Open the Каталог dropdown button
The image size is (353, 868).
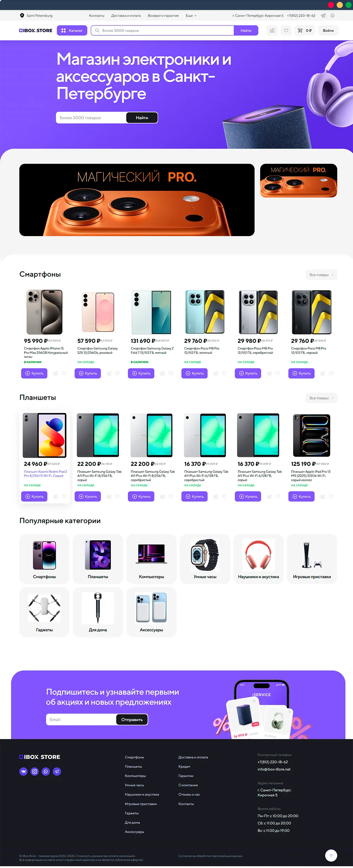tap(72, 31)
